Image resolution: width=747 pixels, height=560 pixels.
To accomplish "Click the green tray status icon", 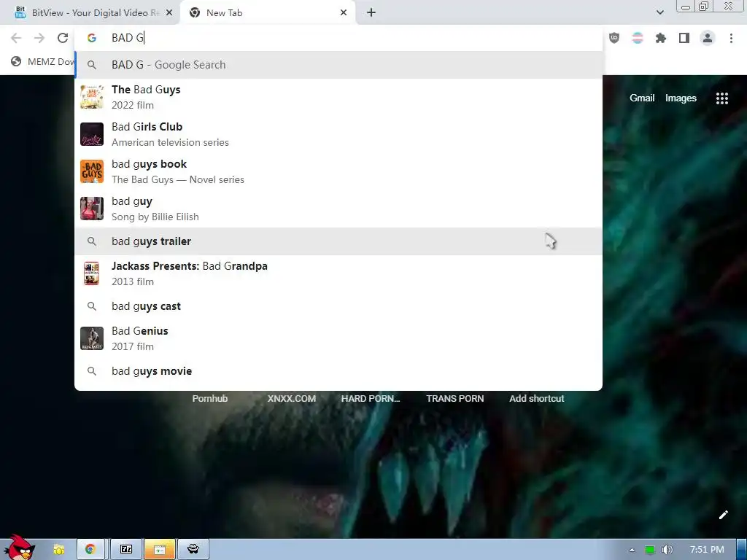I will [650, 550].
